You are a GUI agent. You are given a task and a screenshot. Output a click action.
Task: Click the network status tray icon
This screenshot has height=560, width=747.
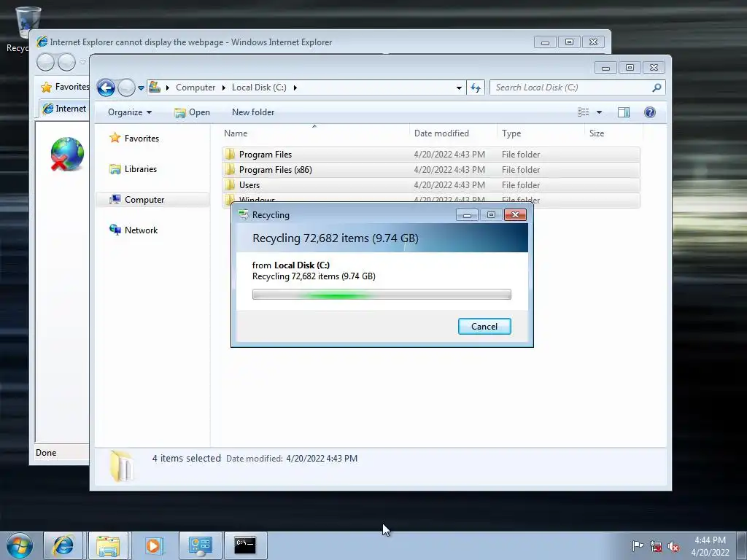click(x=656, y=546)
